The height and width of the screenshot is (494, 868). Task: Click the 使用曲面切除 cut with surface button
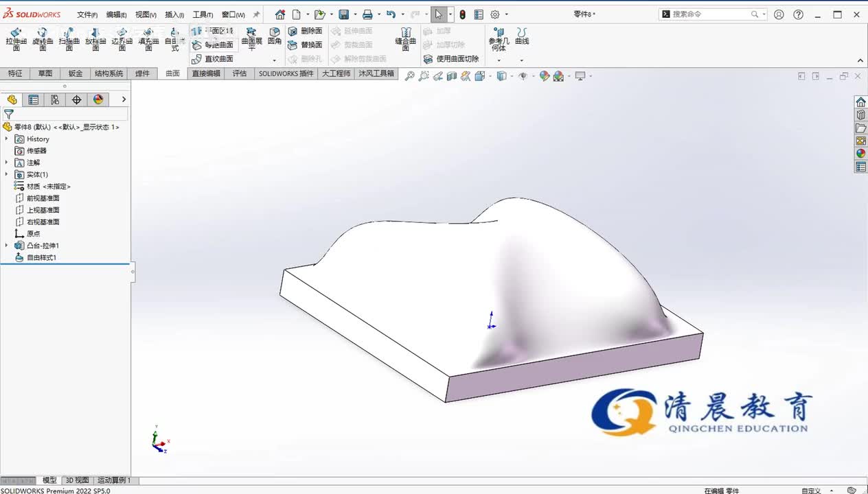[x=451, y=59]
